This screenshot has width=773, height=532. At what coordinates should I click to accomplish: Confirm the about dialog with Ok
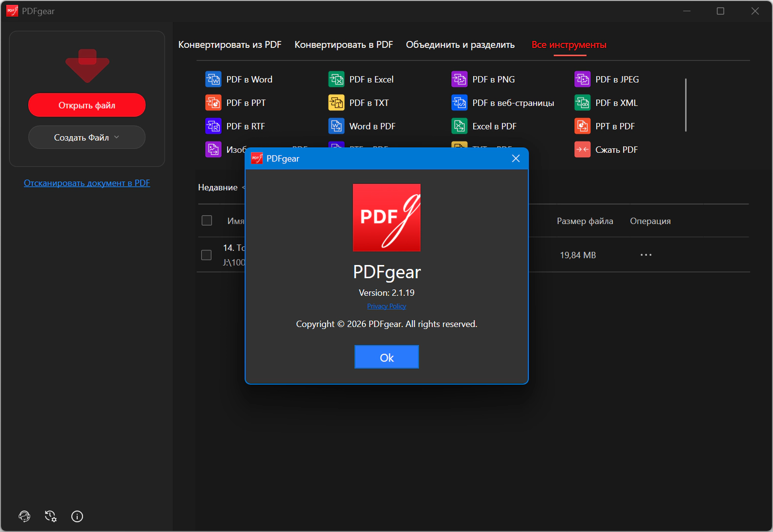[x=387, y=357]
